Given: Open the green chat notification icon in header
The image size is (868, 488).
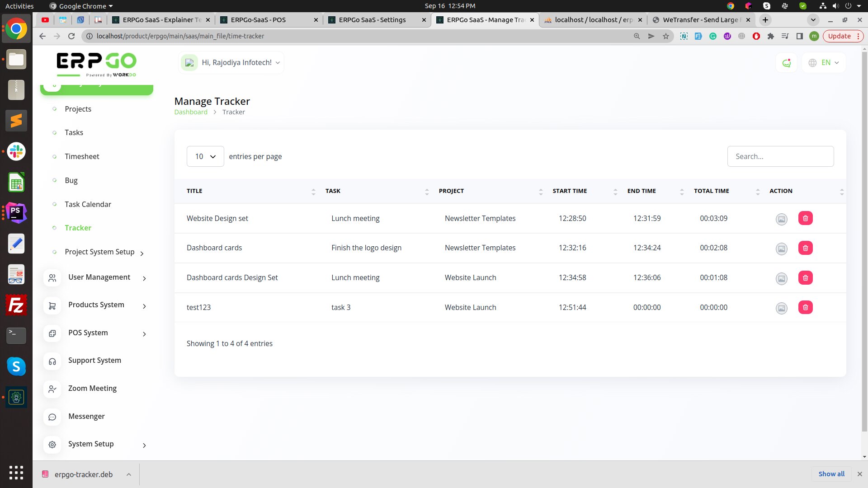Looking at the screenshot, I should (786, 63).
